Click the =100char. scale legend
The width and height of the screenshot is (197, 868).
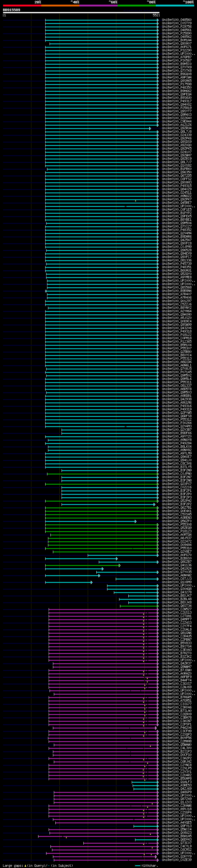point(146,866)
